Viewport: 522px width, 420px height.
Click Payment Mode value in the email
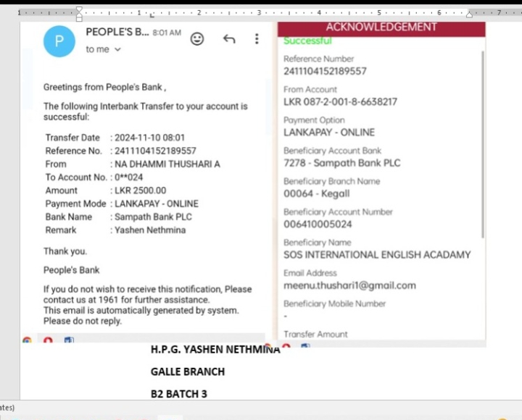coord(157,204)
